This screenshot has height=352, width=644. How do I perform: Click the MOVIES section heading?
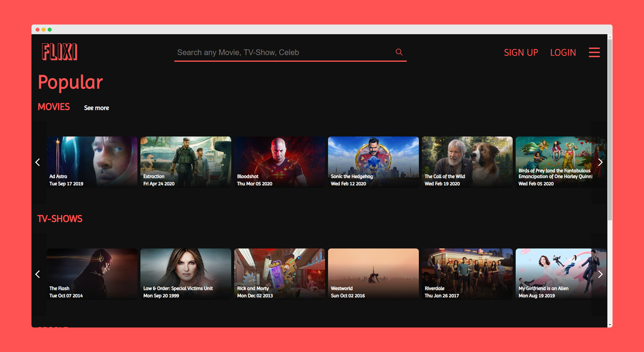(x=54, y=107)
